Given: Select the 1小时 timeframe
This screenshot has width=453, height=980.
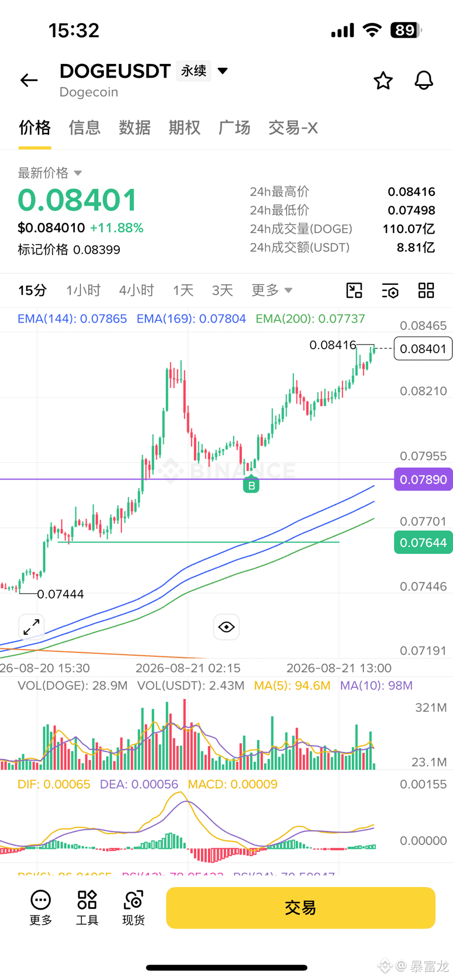Looking at the screenshot, I should (83, 290).
